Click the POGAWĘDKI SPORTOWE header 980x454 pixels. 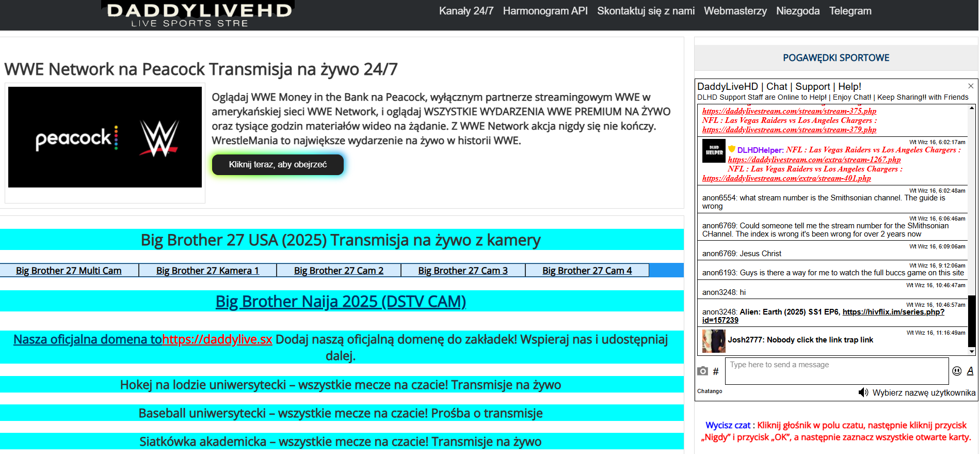(836, 58)
